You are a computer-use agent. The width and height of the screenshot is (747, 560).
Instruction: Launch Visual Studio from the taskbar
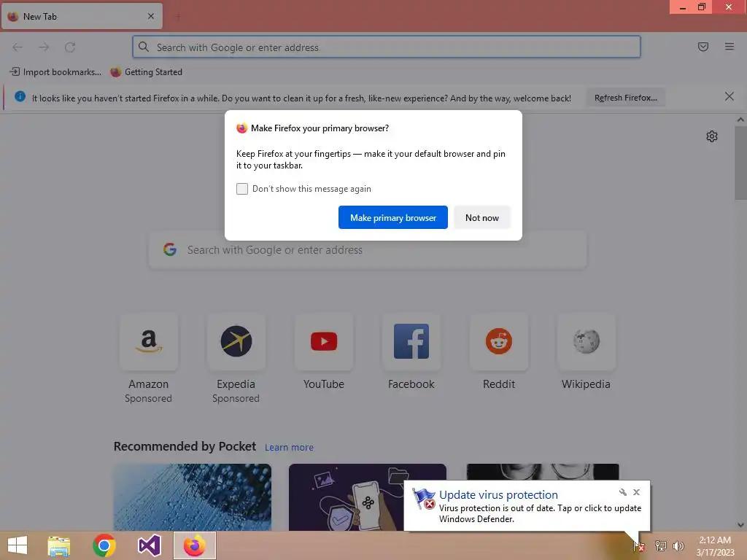(x=149, y=545)
